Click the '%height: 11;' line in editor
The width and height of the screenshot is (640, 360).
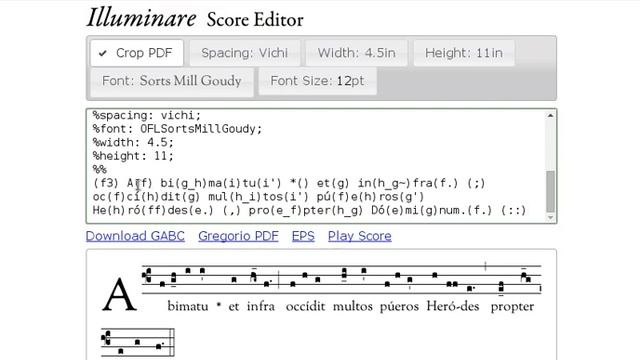[x=133, y=156]
